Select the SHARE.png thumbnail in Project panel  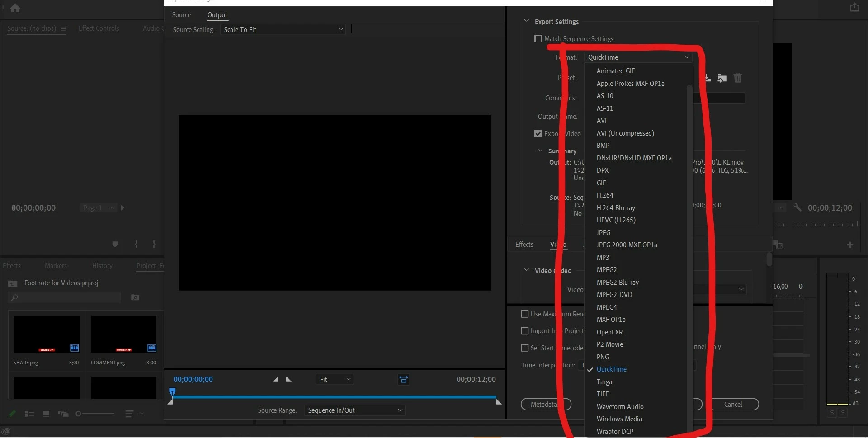point(47,334)
